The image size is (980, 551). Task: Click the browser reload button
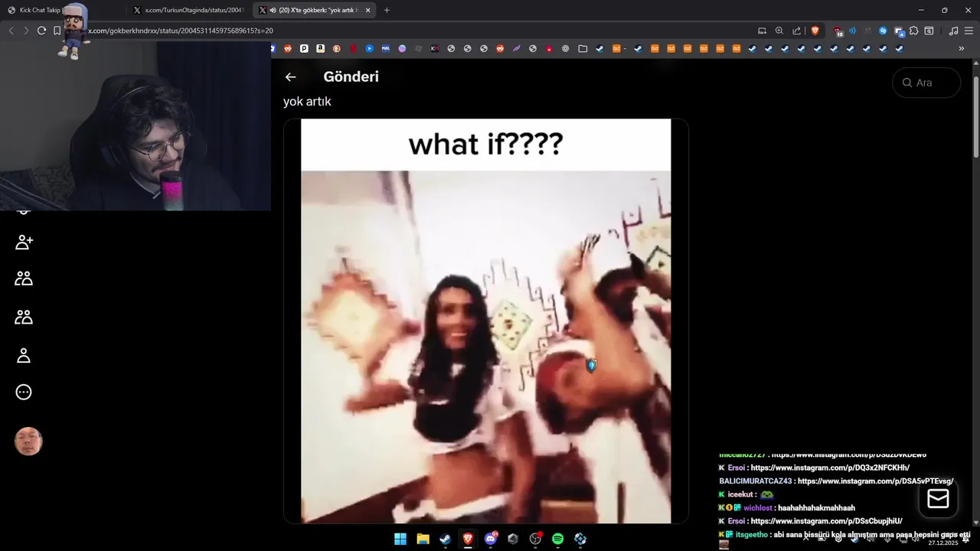41,31
